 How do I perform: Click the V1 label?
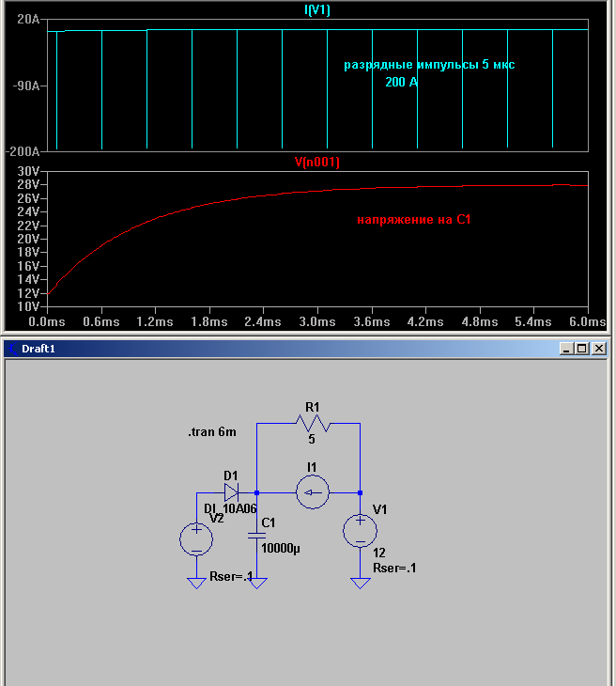point(379,509)
